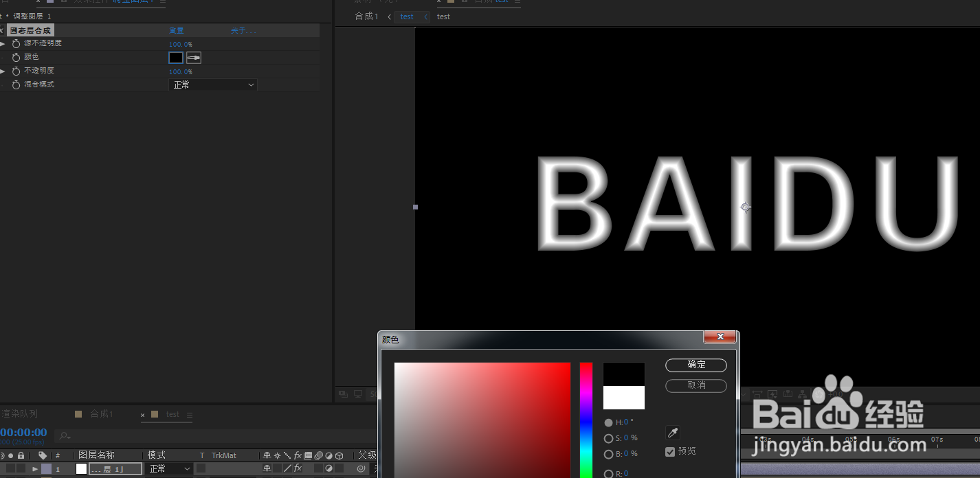This screenshot has height=478, width=980.
Task: Click 重置 link for effect
Action: click(177, 30)
